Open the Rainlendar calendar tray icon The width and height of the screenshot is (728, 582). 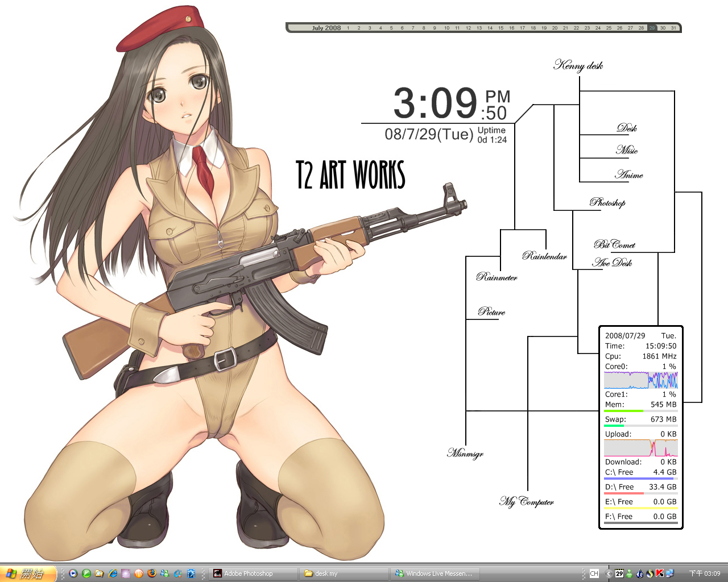pyautogui.click(x=619, y=573)
